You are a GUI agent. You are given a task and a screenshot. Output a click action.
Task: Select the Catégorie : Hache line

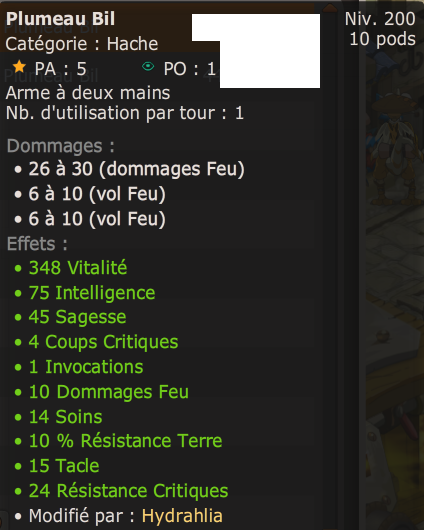[82, 44]
